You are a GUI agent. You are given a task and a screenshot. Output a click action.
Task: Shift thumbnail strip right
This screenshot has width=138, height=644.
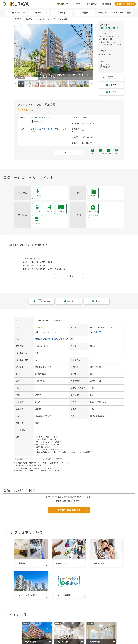coord(91,84)
